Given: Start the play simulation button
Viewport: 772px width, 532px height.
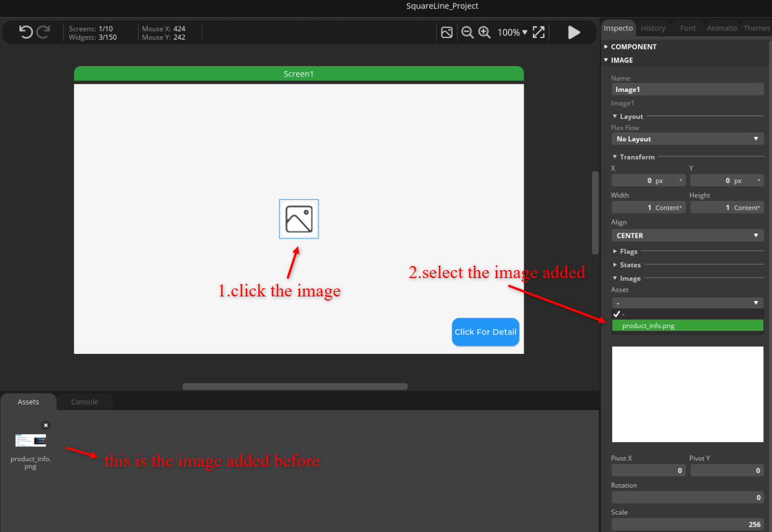Looking at the screenshot, I should point(574,32).
